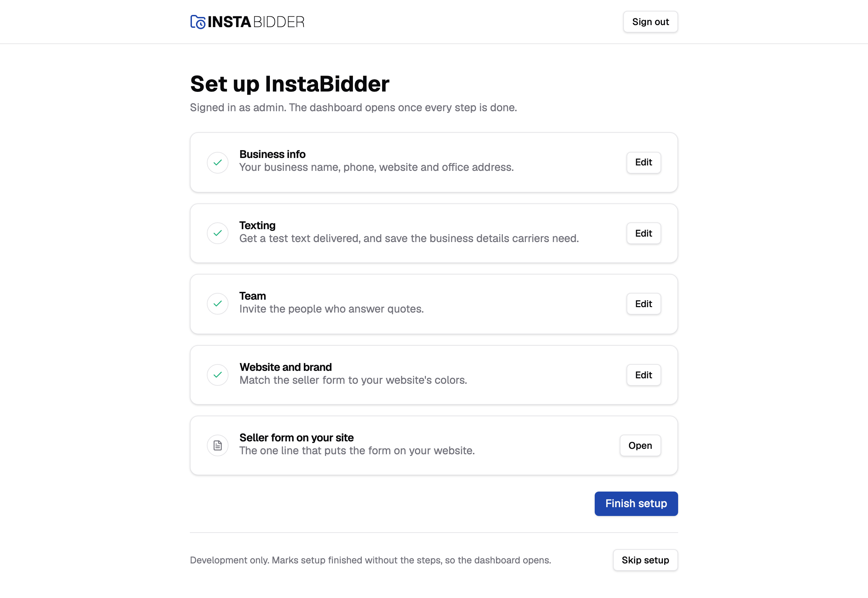
Task: Edit the Texting step
Action: (644, 234)
